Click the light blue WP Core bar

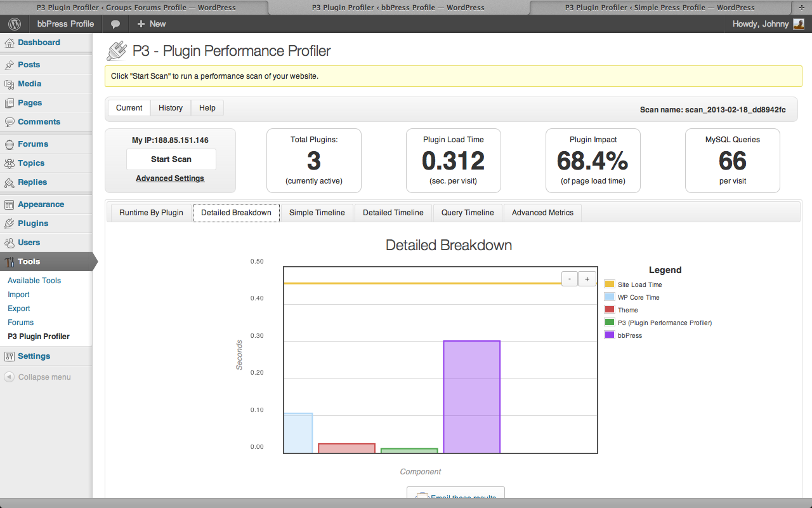pyautogui.click(x=298, y=433)
